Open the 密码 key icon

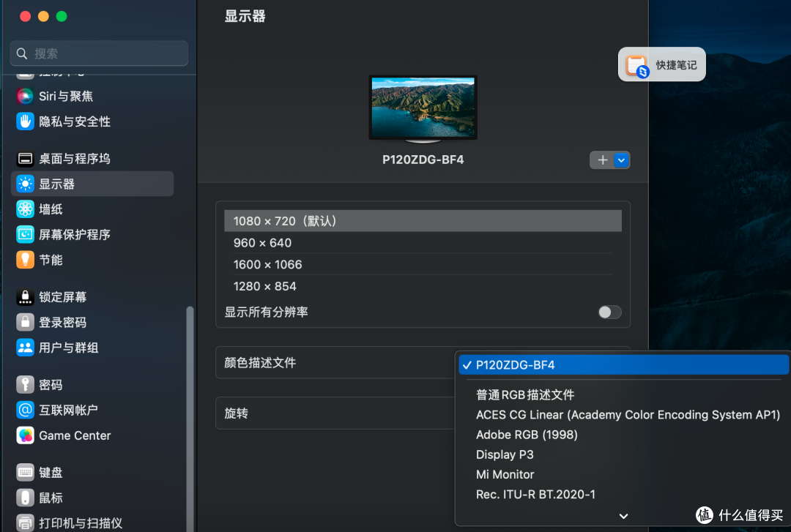pyautogui.click(x=25, y=385)
